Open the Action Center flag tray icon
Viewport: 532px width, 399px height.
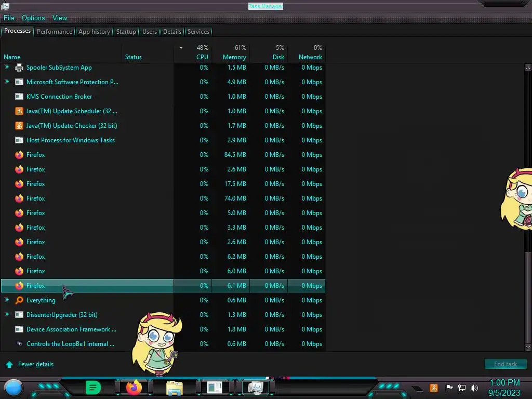click(449, 388)
